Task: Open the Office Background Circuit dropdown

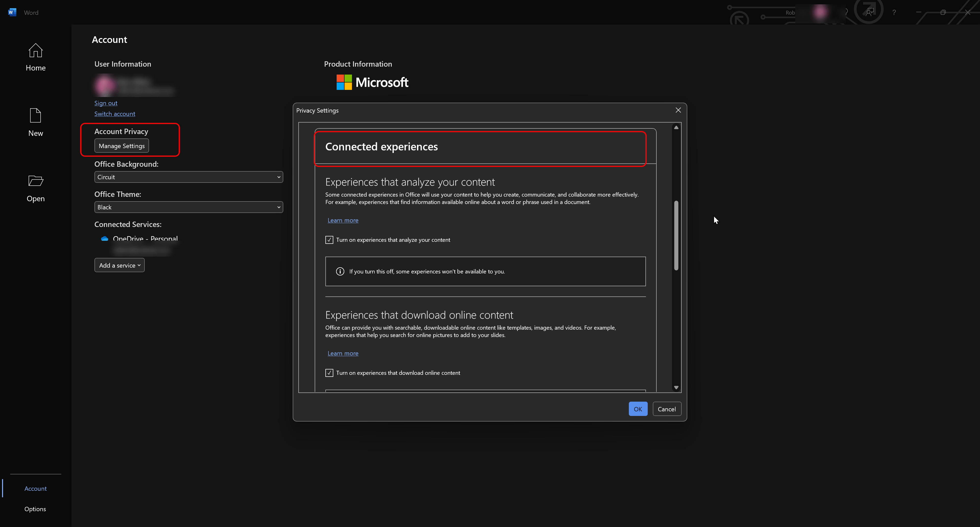Action: (188, 177)
